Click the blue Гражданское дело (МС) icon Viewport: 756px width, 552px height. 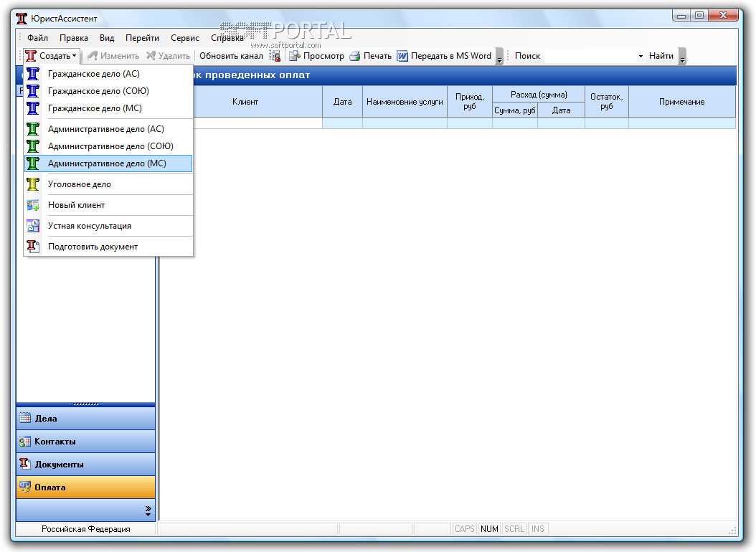tap(33, 108)
